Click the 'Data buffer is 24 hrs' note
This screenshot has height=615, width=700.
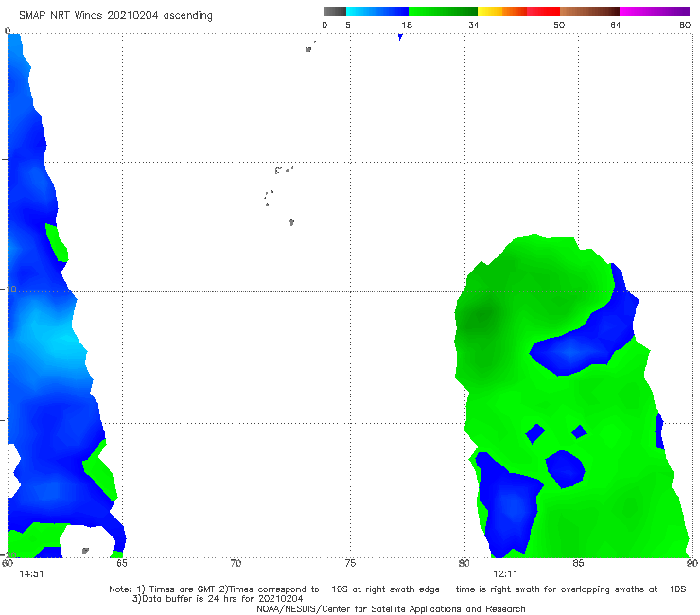pos(218,599)
